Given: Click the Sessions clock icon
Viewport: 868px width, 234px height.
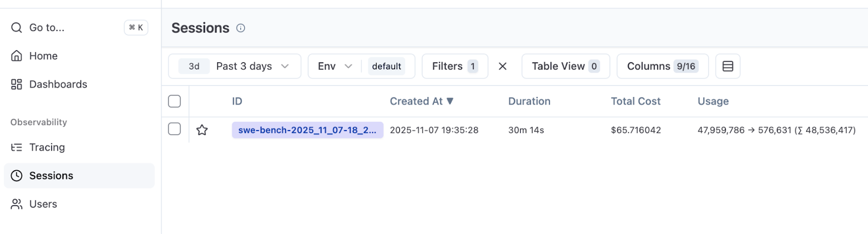Looking at the screenshot, I should [17, 175].
